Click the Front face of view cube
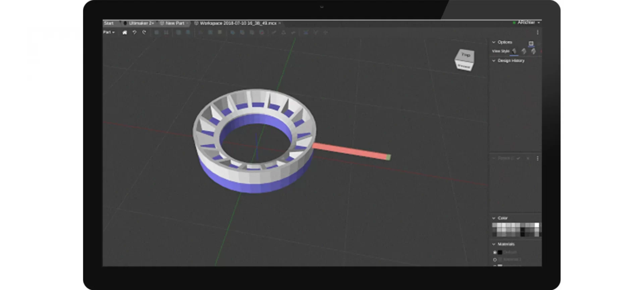The image size is (644, 290). tap(464, 66)
